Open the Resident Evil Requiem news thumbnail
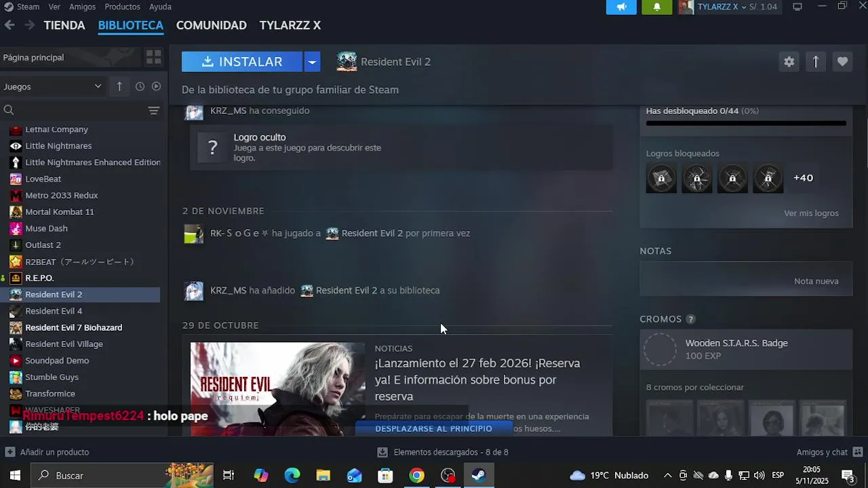The image size is (868, 488). 277,389
